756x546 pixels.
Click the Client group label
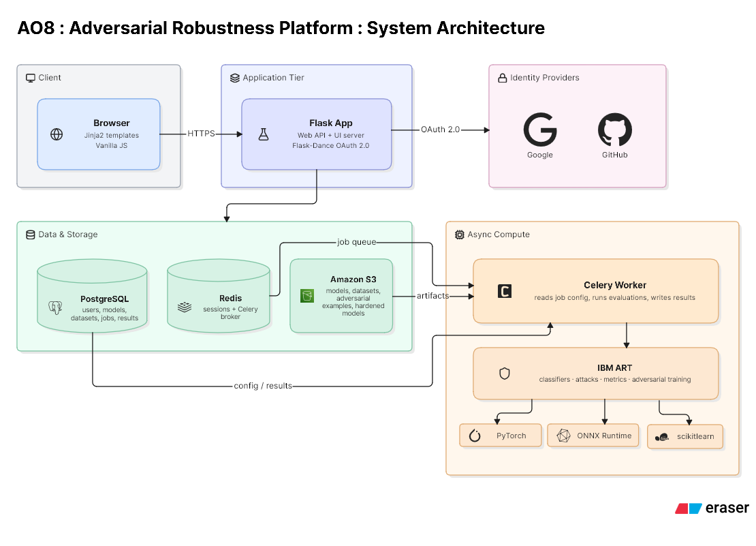50,78
